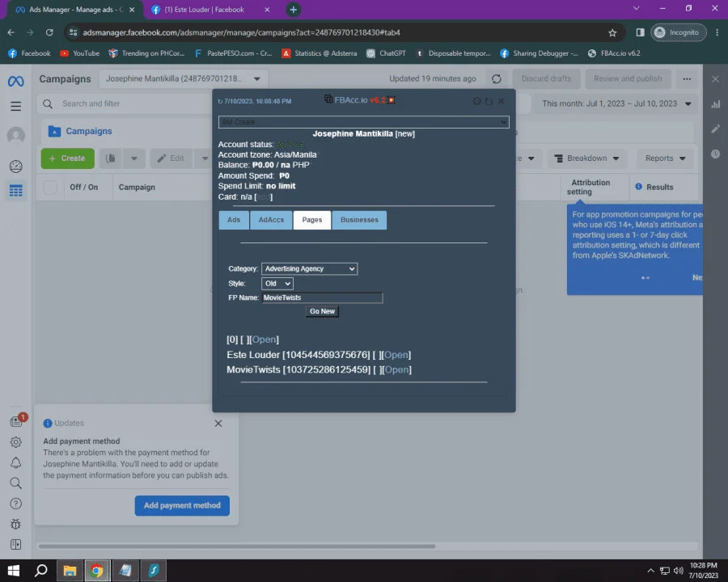Open the history clock icon on right rail
728x582 pixels.
tap(715, 154)
